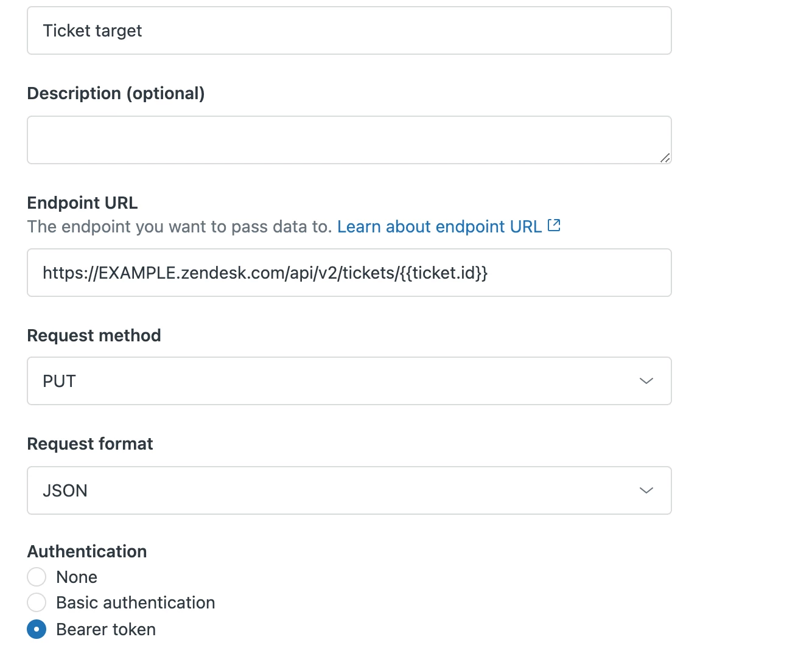This screenshot has height=662, width=812.
Task: Click the Basic authentication label text
Action: point(135,602)
